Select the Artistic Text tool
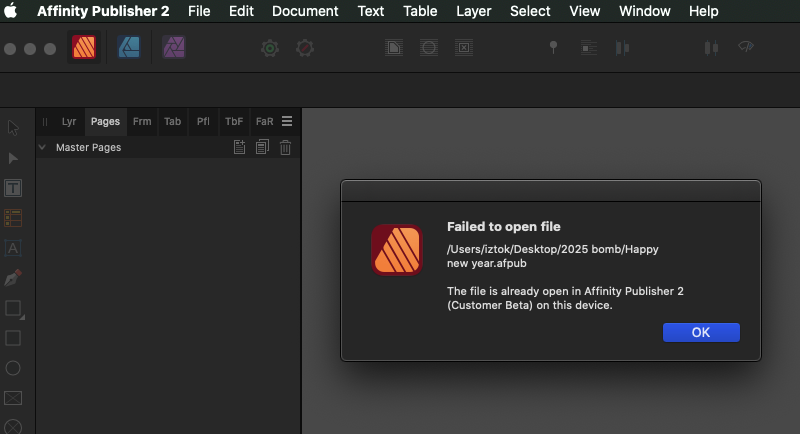800x434 pixels. pos(13,248)
